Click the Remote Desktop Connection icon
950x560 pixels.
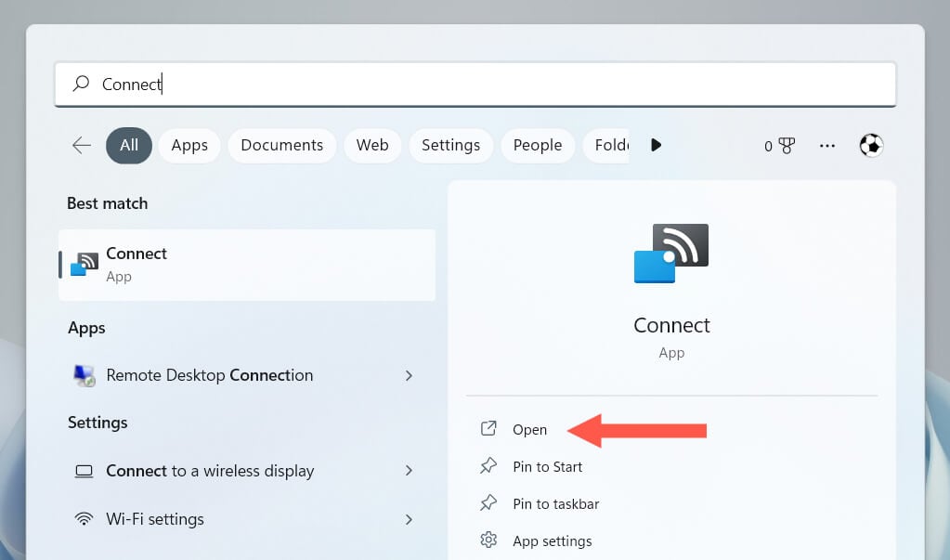click(84, 375)
